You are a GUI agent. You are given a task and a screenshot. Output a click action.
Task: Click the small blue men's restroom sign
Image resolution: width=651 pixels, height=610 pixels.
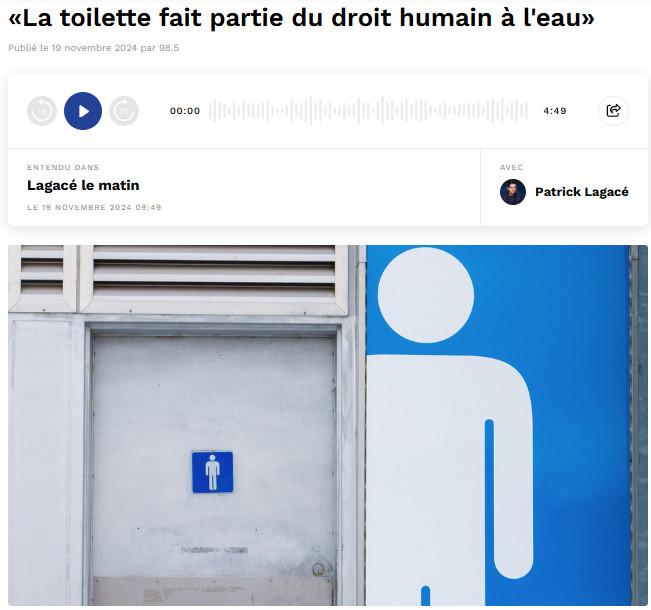[213, 472]
